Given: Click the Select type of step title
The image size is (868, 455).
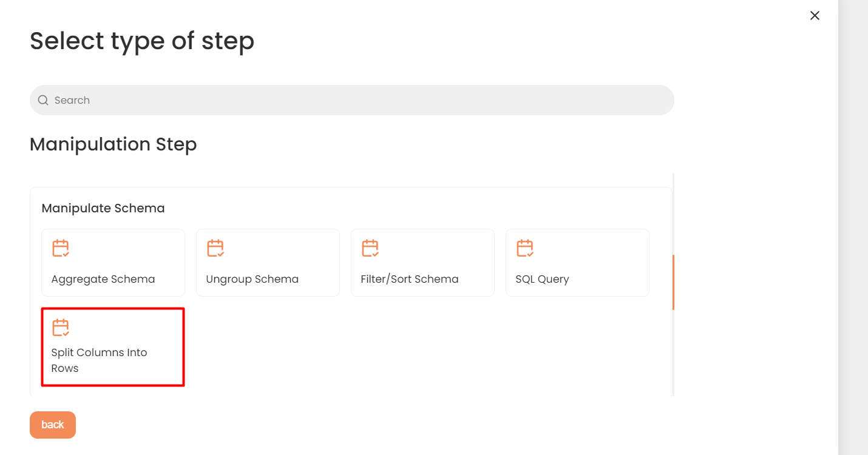Looking at the screenshot, I should 142,41.
